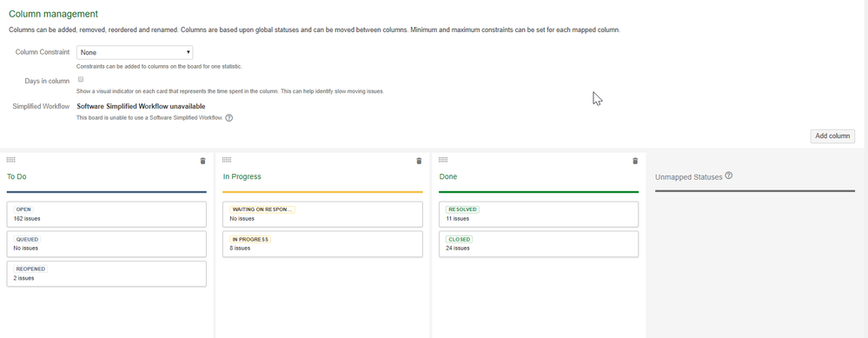Delete the In Progress column with trash icon

[419, 161]
